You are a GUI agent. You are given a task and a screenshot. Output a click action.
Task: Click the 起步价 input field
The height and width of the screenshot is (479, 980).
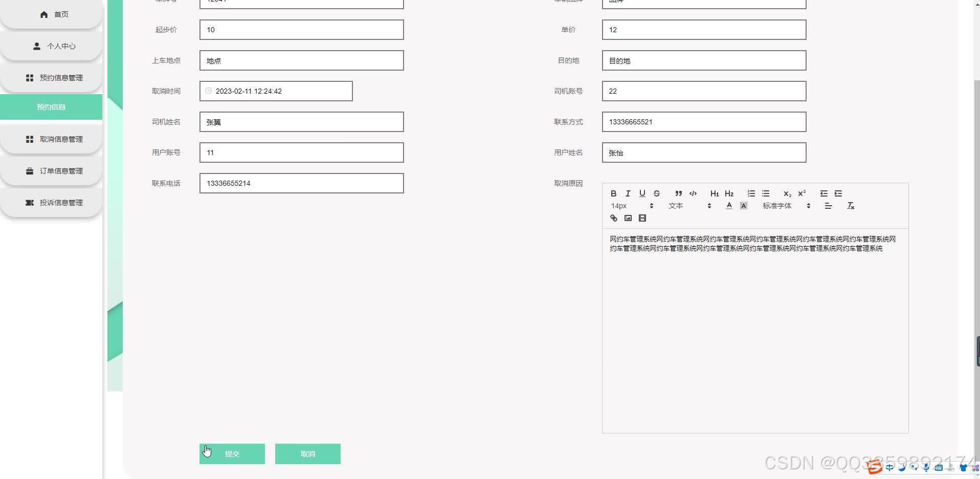(x=302, y=30)
